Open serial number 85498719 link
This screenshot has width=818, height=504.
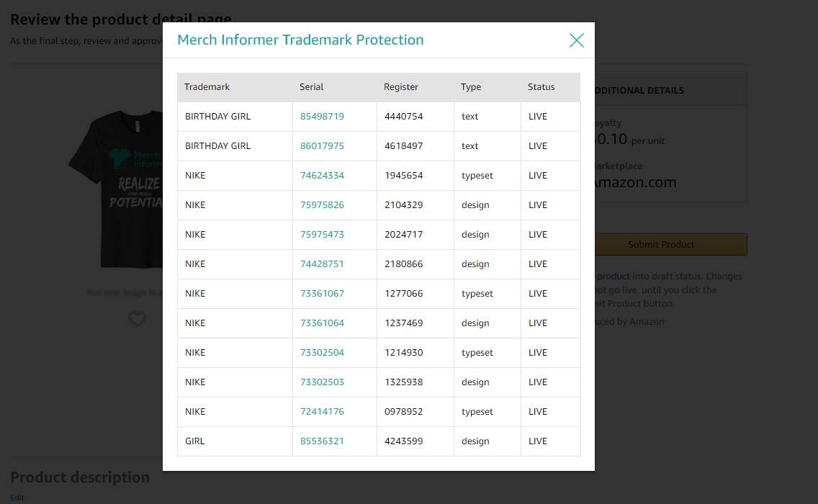point(322,117)
